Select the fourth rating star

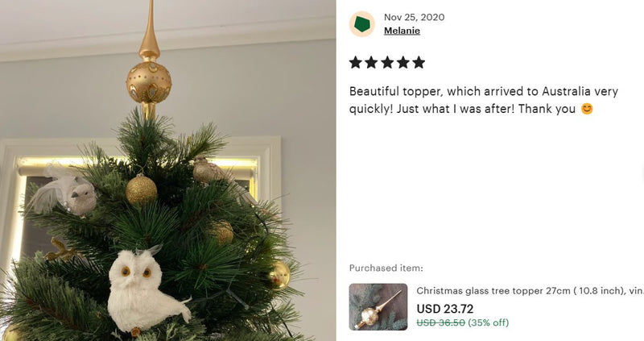[403, 63]
